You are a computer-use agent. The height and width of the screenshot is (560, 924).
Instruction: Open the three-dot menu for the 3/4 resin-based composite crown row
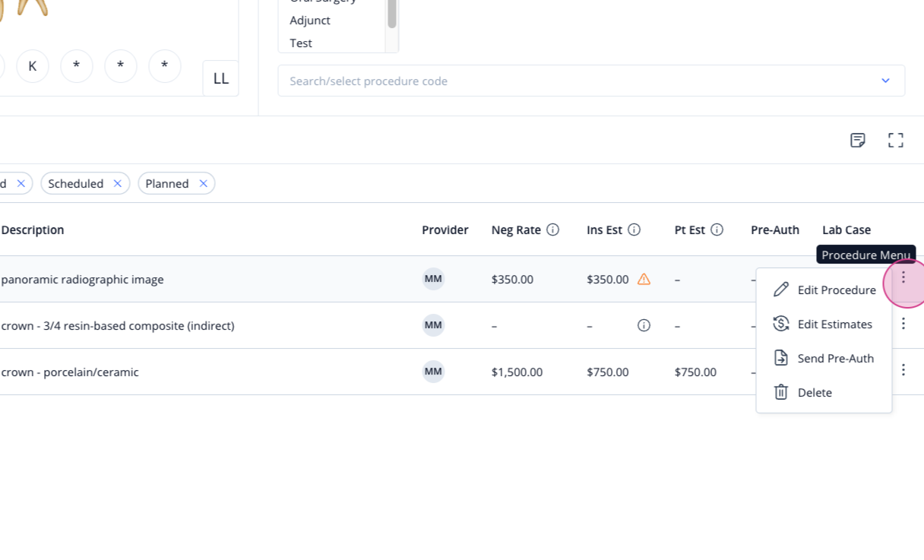pyautogui.click(x=903, y=324)
